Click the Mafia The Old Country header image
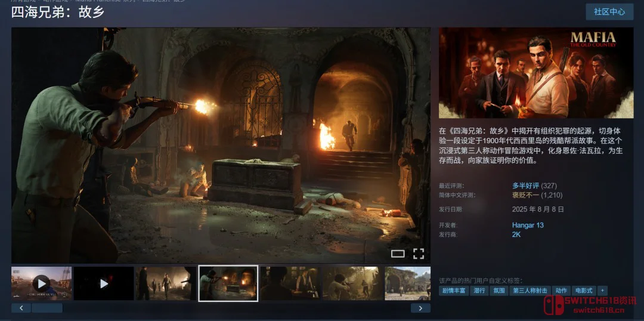The width and height of the screenshot is (644, 321). pos(536,73)
